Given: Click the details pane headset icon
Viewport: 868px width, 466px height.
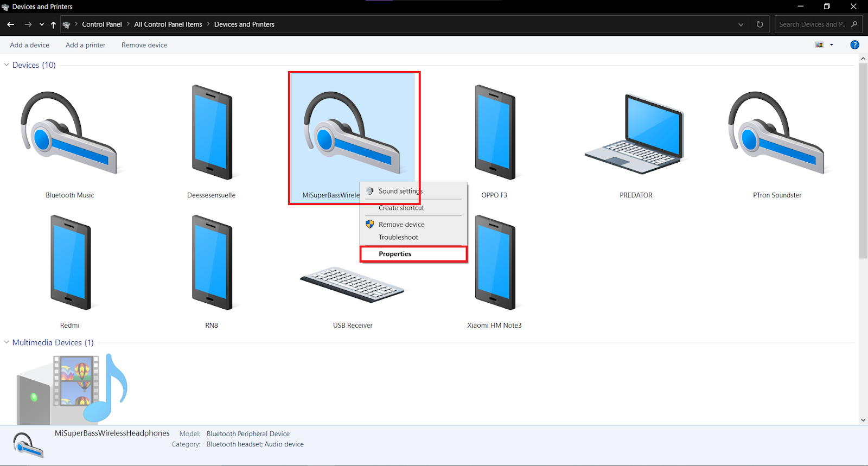Looking at the screenshot, I should [x=28, y=445].
